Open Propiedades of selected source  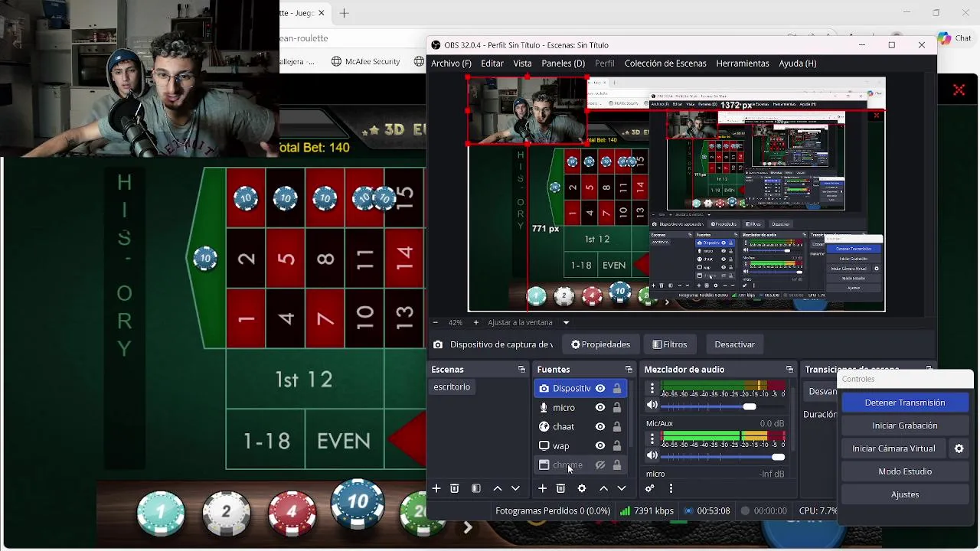pos(600,344)
